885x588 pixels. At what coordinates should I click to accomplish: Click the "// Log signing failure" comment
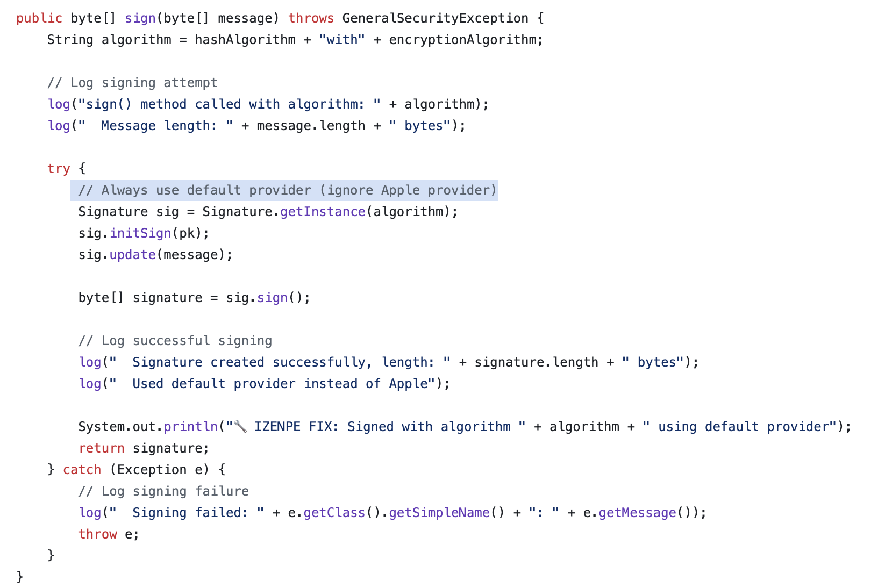click(163, 491)
